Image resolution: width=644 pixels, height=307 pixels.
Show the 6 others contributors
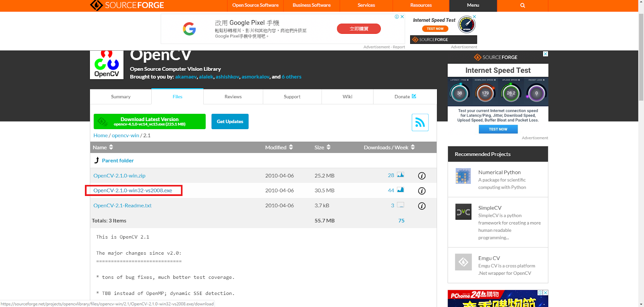pos(291,77)
